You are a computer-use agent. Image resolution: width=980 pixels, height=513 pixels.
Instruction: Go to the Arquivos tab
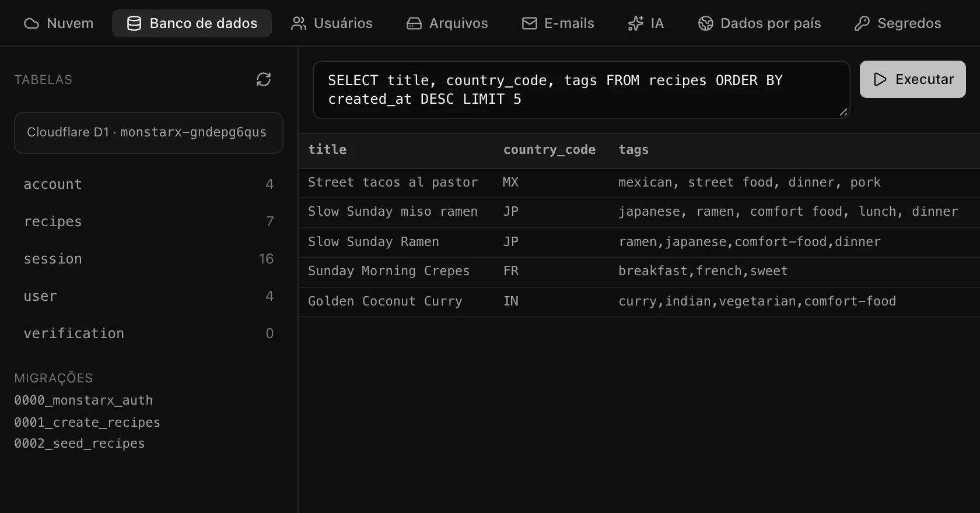[447, 23]
